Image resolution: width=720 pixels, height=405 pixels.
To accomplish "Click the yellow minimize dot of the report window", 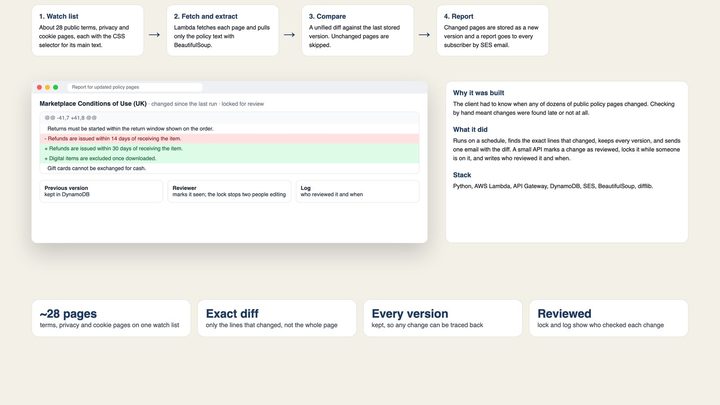I will 47,87.
